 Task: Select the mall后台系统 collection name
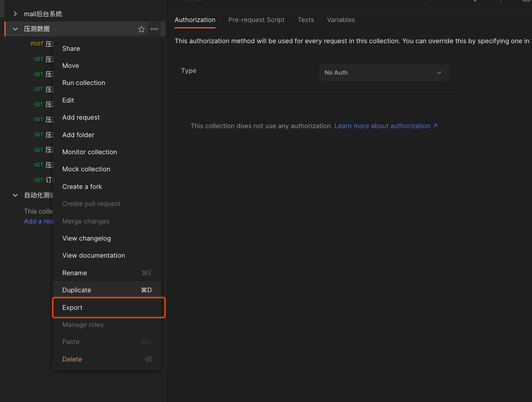[x=43, y=14]
